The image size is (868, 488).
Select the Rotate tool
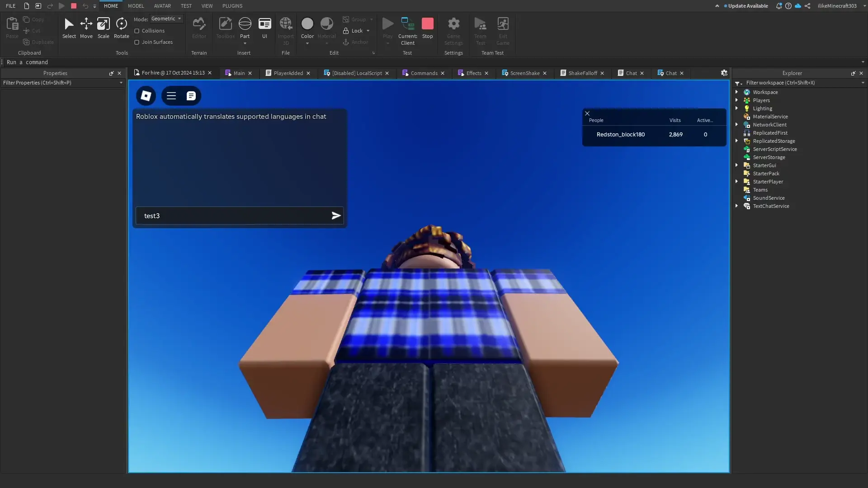[121, 27]
